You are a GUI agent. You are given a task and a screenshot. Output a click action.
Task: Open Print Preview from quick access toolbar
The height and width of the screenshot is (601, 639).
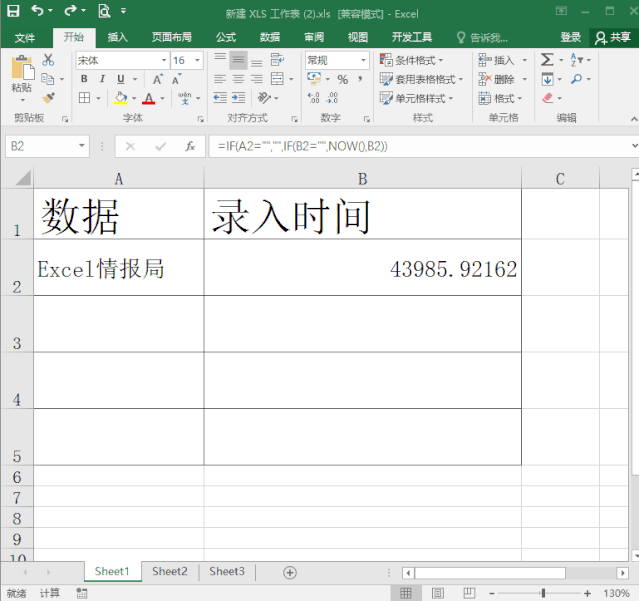point(104,11)
